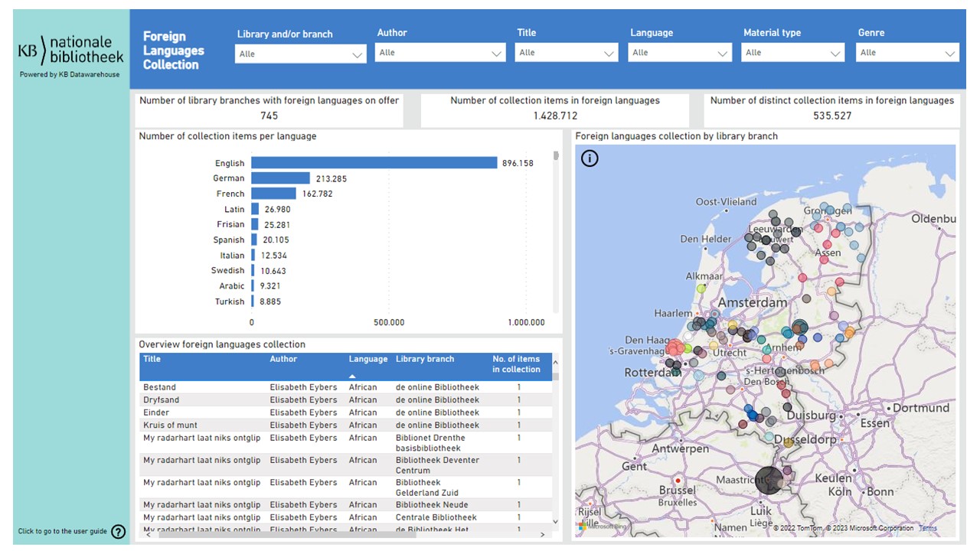
Task: Click the KB nationale bibliotheek logo
Action: coord(70,50)
